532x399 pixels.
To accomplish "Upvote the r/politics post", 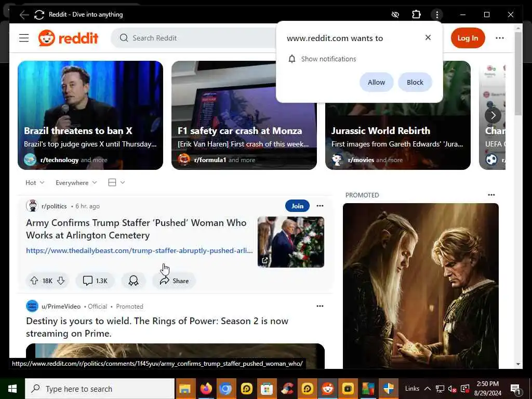I will pyautogui.click(x=34, y=281).
